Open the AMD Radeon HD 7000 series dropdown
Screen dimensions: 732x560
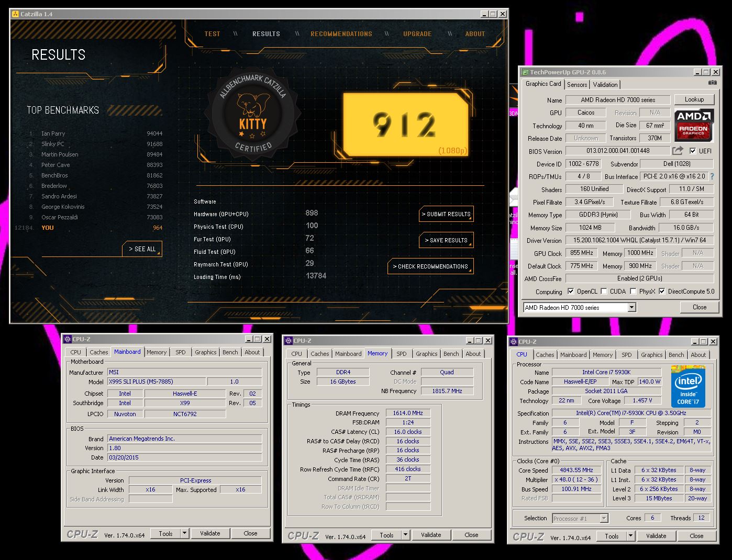click(631, 308)
